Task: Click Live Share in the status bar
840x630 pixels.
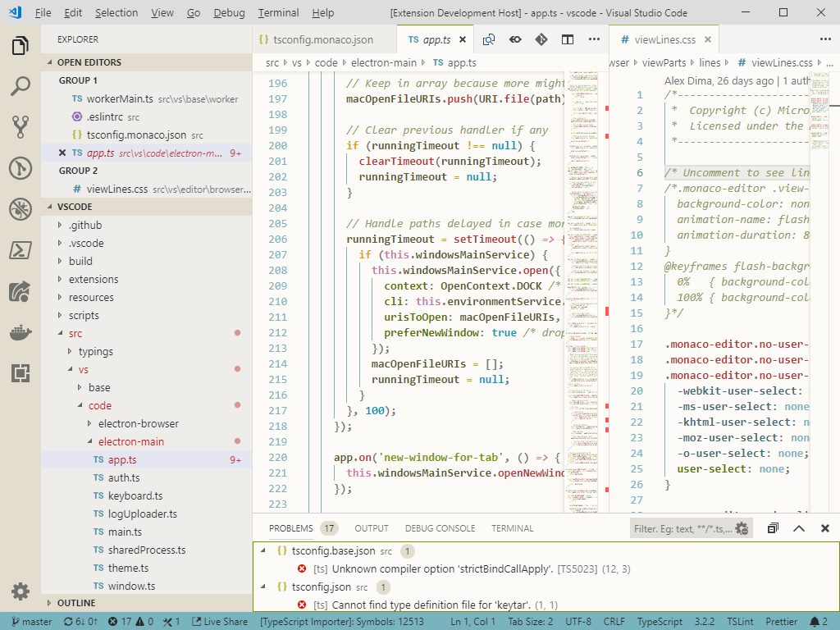Action: pyautogui.click(x=218, y=622)
